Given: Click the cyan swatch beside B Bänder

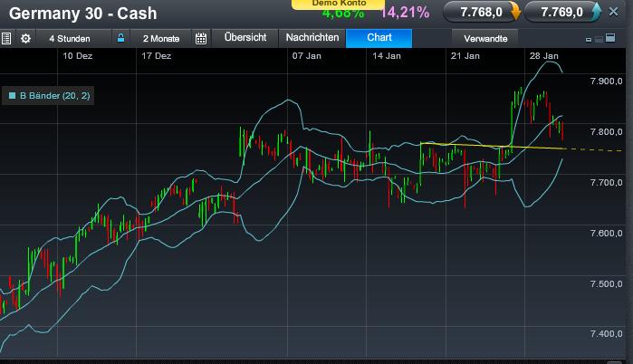Looking at the screenshot, I should 12,96.
